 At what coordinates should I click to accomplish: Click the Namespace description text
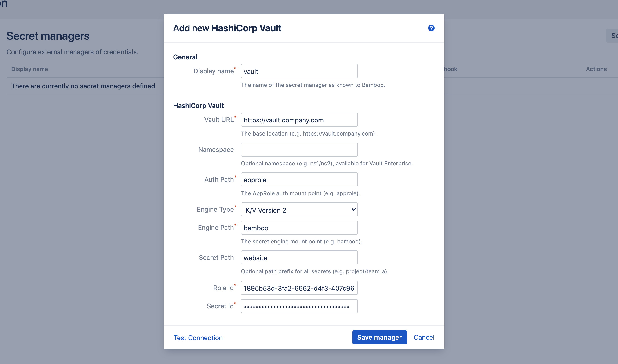327,164
